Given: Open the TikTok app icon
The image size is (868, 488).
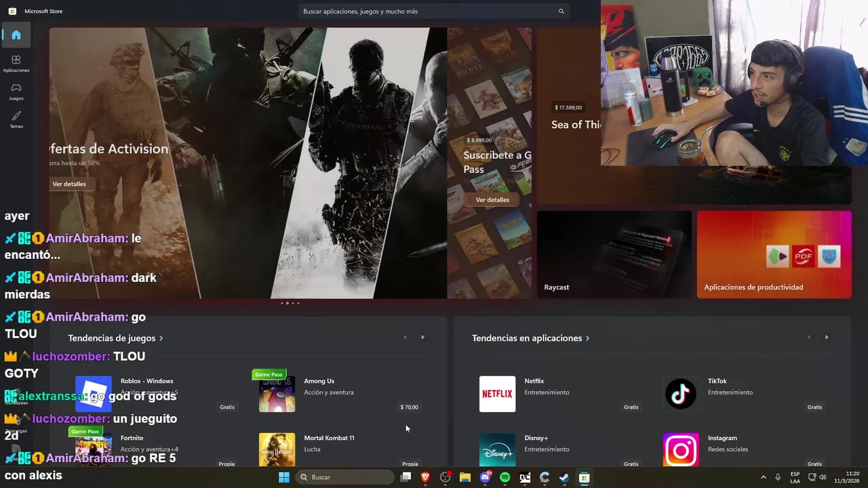Looking at the screenshot, I should click(x=681, y=394).
